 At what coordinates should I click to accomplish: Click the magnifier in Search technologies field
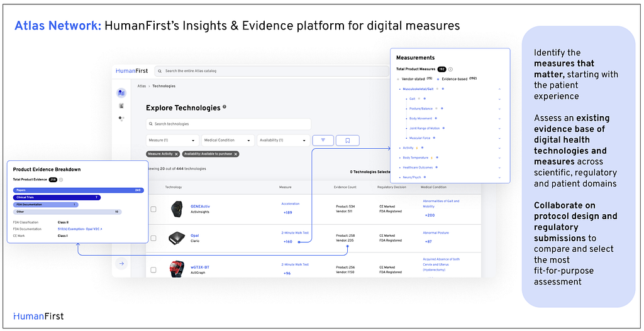click(151, 124)
